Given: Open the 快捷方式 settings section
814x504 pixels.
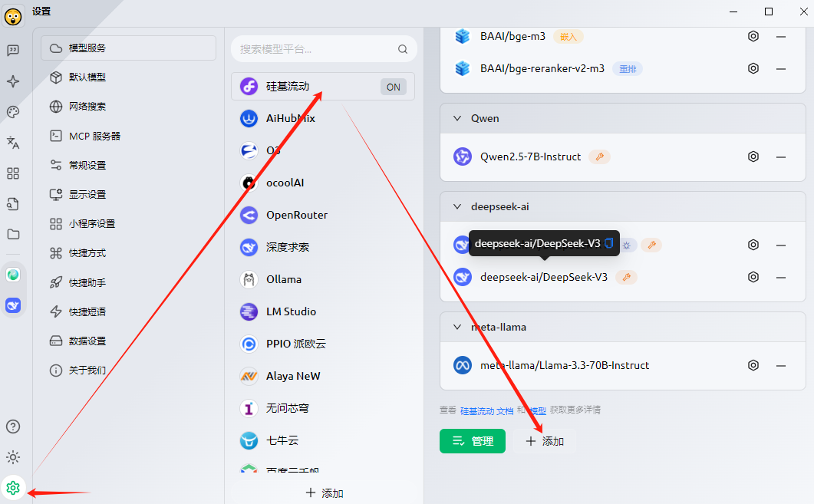Looking at the screenshot, I should (129, 253).
